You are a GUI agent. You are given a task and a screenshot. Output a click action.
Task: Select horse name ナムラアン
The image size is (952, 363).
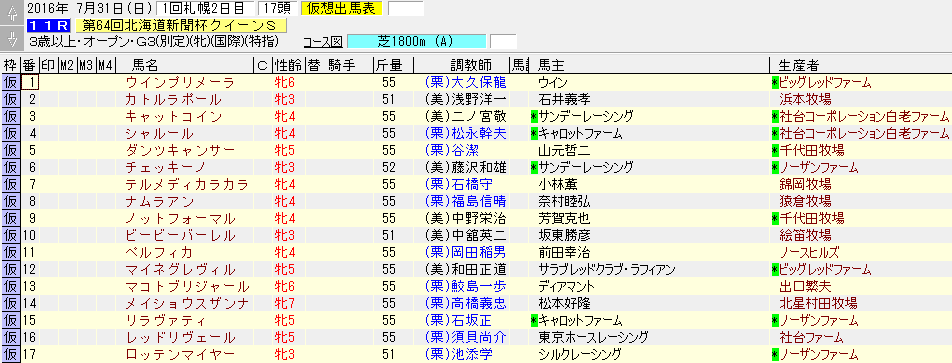(159, 202)
